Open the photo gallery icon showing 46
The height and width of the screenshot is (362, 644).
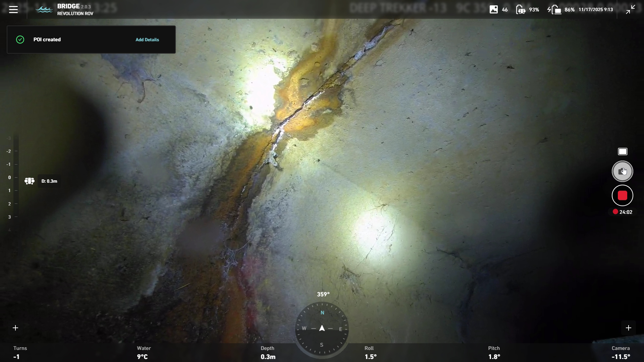point(494,9)
